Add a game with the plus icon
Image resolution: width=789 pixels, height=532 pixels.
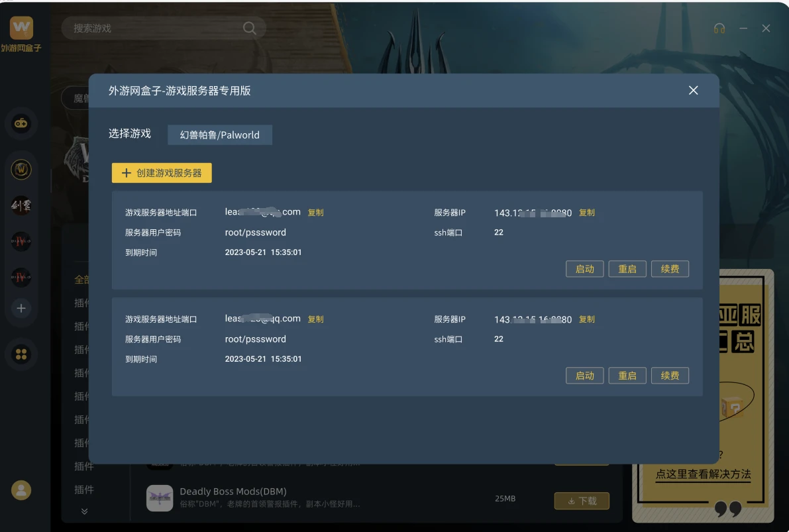pos(21,308)
